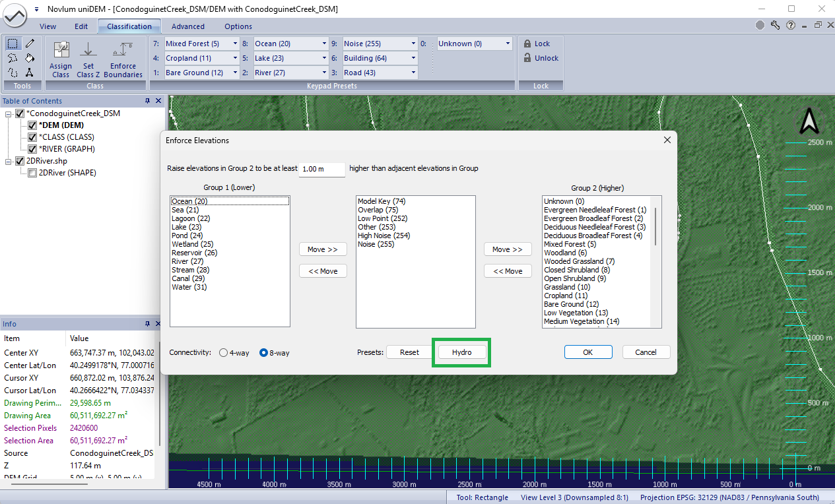Click the Lock padlock icon

[x=527, y=44]
